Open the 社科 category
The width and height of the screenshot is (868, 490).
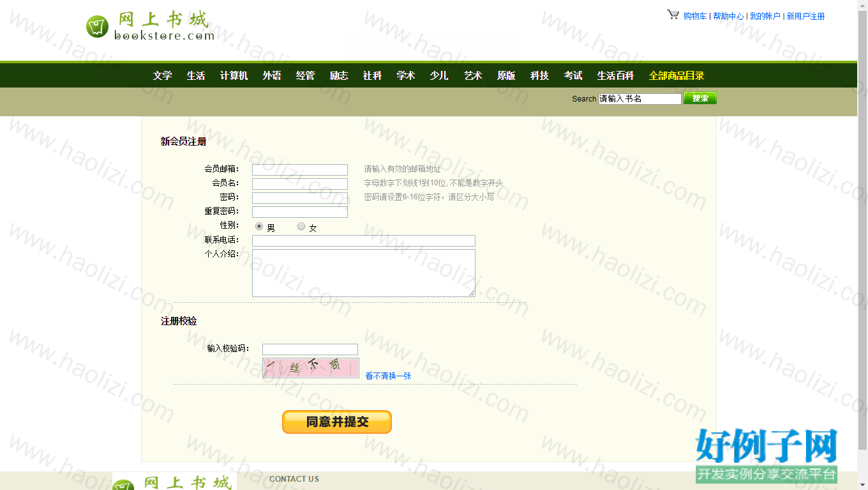[x=372, y=75]
